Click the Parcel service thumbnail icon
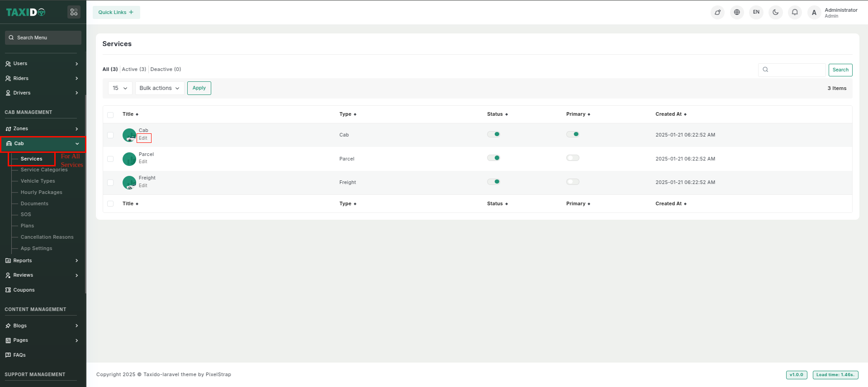The image size is (868, 387). pyautogui.click(x=129, y=159)
